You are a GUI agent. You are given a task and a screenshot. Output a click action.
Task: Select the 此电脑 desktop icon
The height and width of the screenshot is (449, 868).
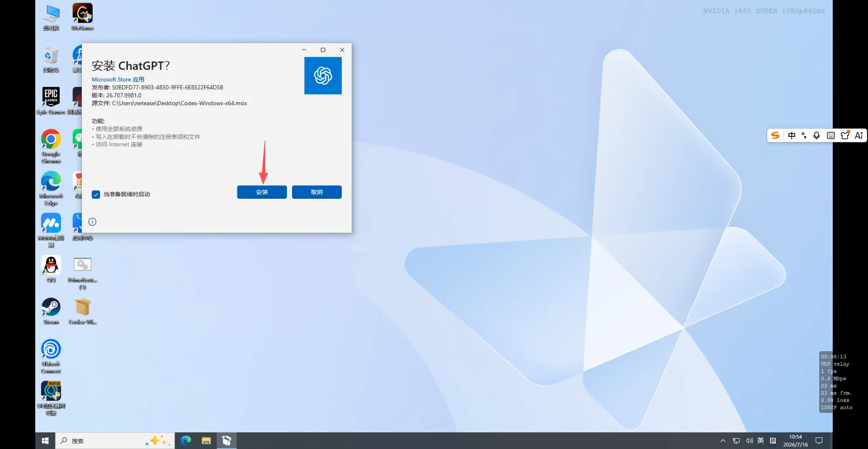(52, 17)
